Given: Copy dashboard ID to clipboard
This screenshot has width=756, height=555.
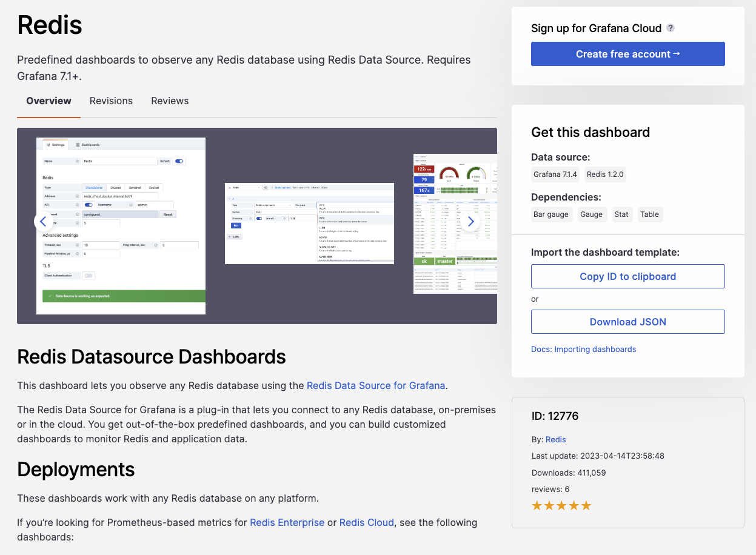Looking at the screenshot, I should [x=628, y=276].
